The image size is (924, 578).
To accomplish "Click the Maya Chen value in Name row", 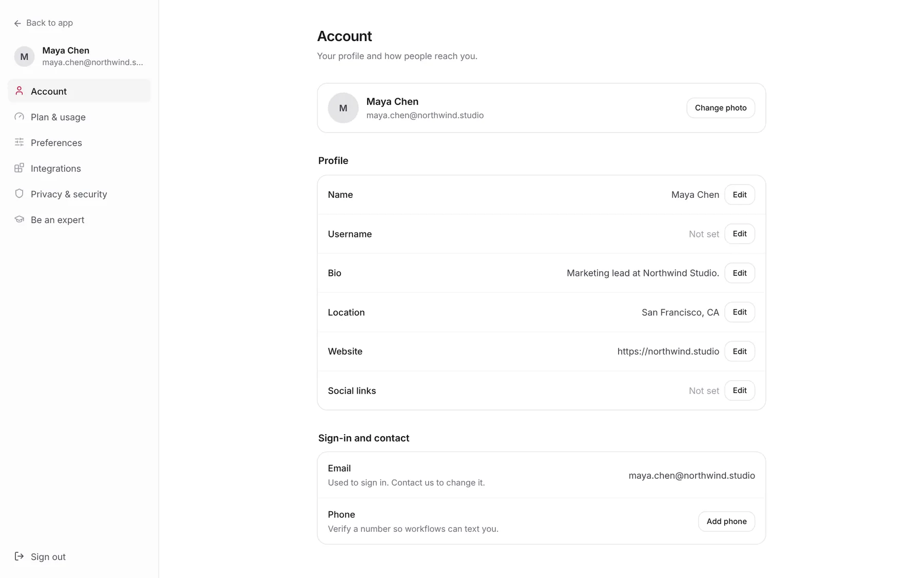I will tap(695, 195).
